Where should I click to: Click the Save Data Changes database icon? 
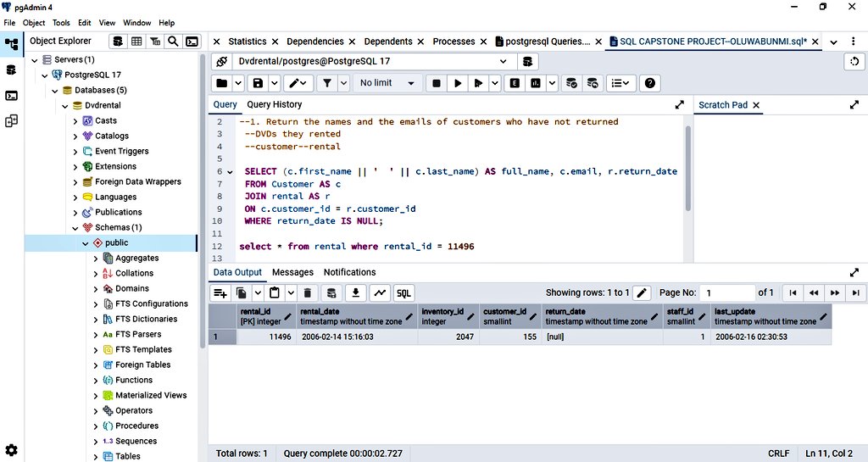pos(331,293)
